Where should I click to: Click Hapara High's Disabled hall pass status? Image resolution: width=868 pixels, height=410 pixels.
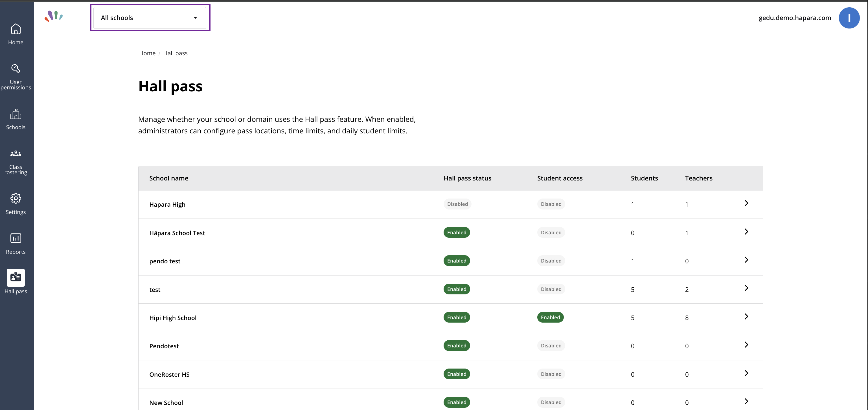pyautogui.click(x=457, y=204)
